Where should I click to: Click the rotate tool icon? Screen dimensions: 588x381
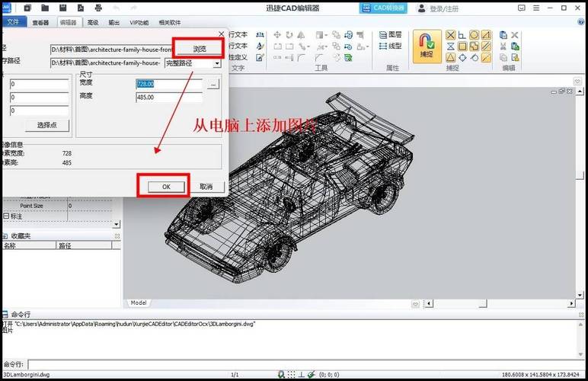tap(289, 35)
